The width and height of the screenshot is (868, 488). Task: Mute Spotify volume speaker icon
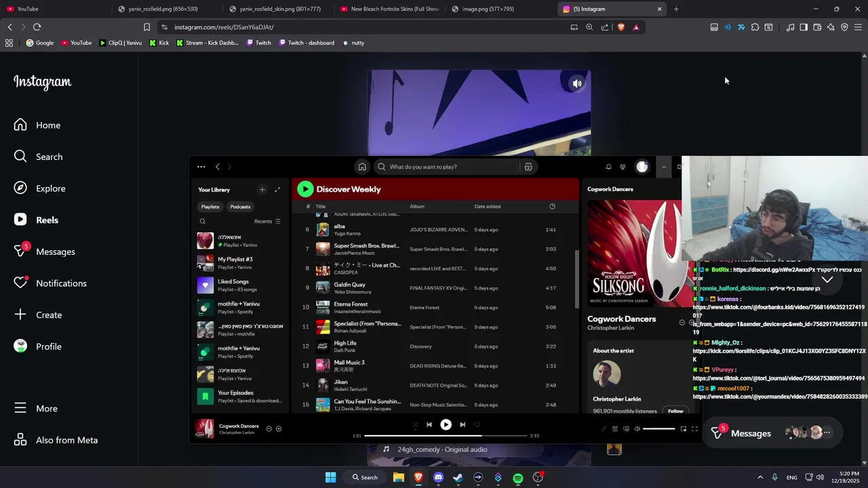pyautogui.click(x=637, y=429)
